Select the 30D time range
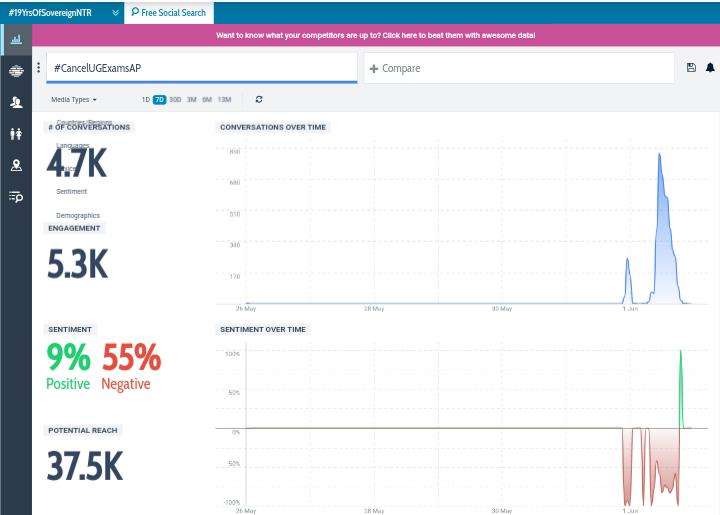Viewport: 720px width, 515px height. [x=175, y=99]
